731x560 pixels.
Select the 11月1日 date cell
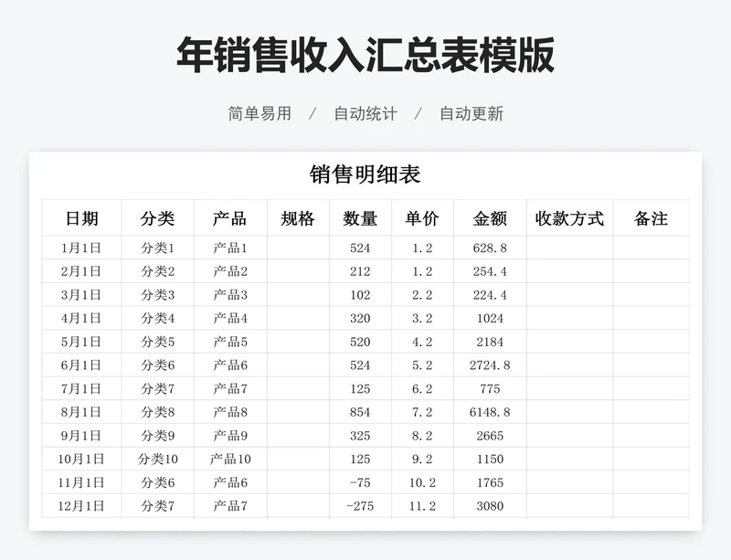[81, 482]
